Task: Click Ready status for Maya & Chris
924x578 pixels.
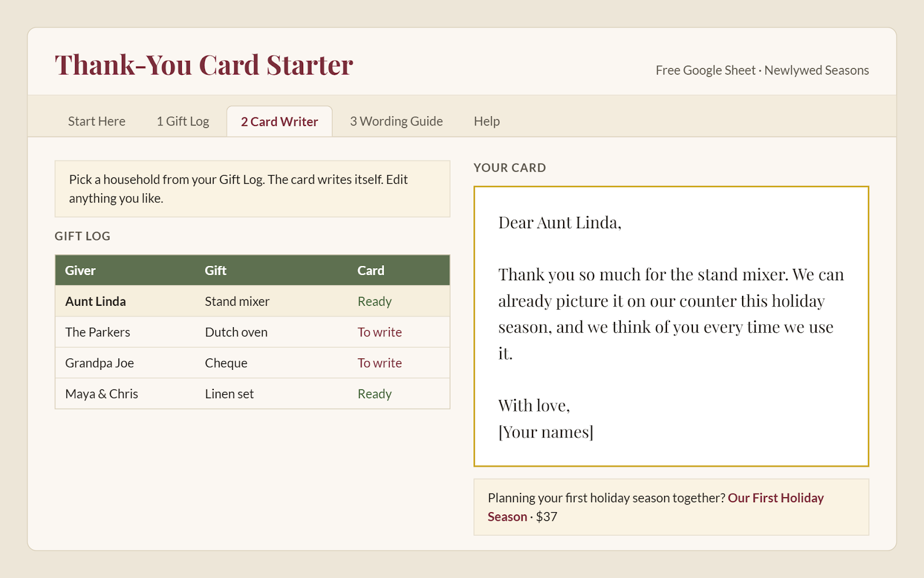Action: (375, 394)
